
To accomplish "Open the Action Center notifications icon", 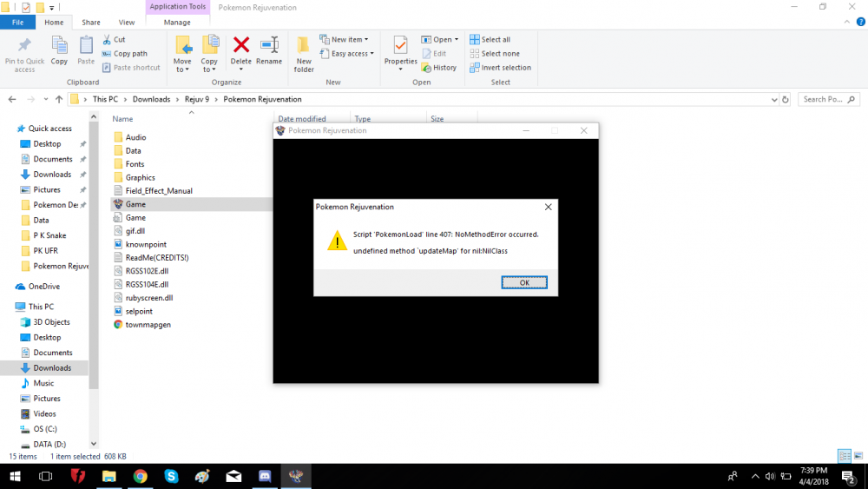I will pos(849,476).
